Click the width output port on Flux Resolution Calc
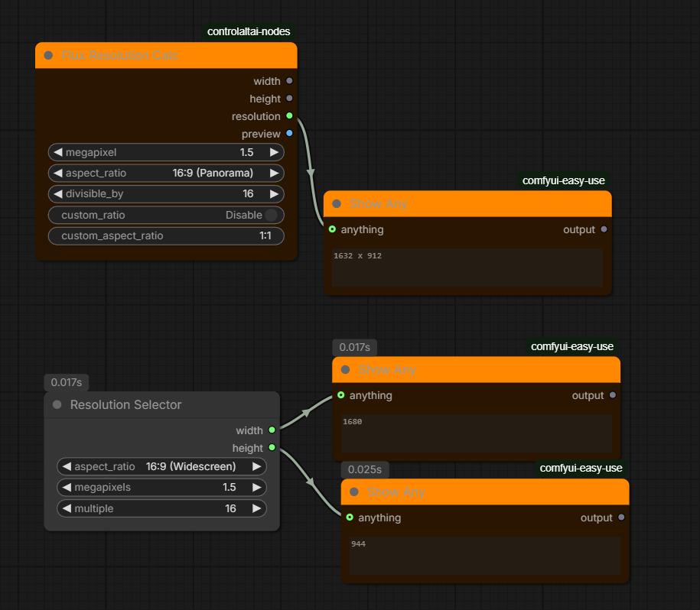Viewport: 700px width, 610px height. [289, 81]
